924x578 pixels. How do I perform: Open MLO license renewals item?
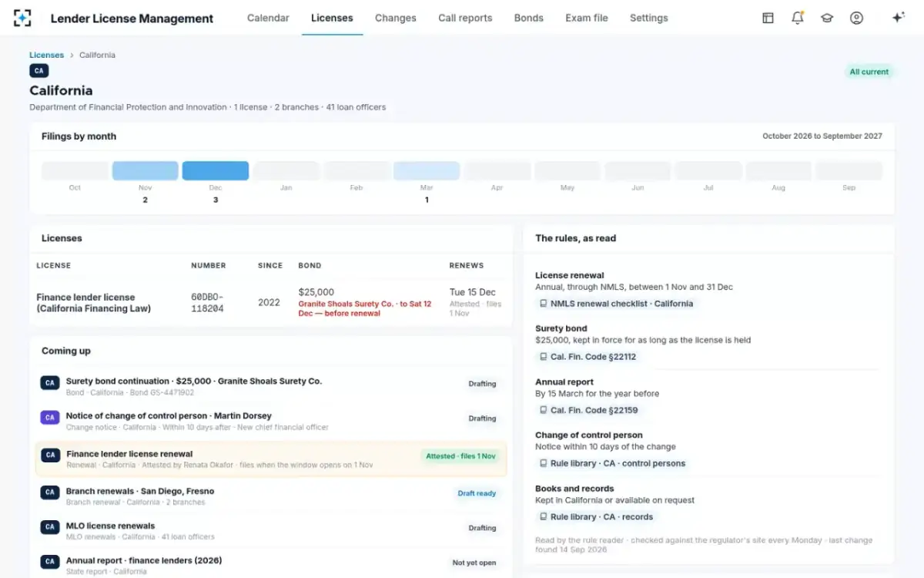(x=271, y=530)
